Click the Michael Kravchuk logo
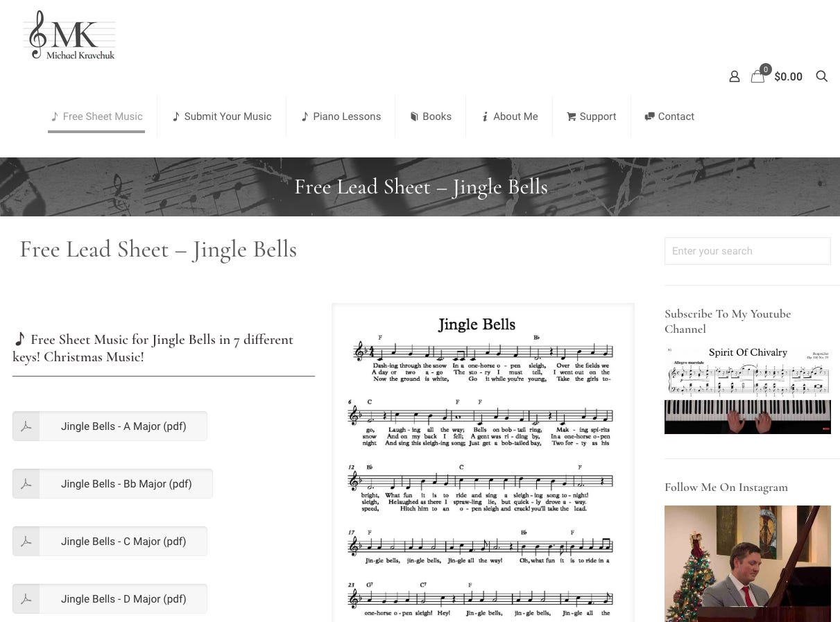The image size is (840, 622). pos(69,35)
